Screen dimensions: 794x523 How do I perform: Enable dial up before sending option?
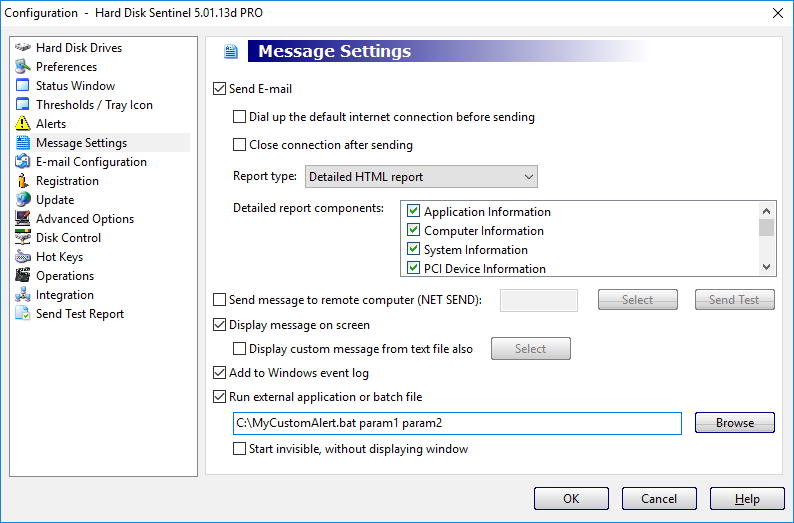coord(239,116)
